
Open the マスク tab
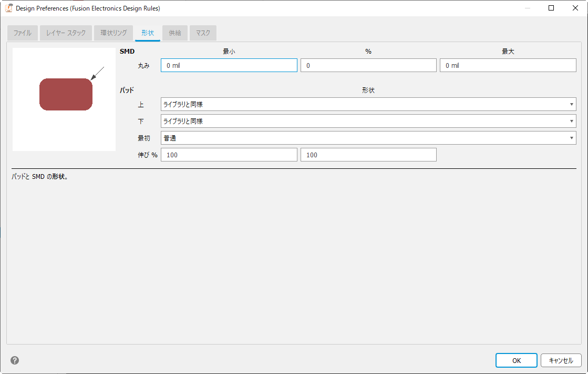pyautogui.click(x=203, y=33)
